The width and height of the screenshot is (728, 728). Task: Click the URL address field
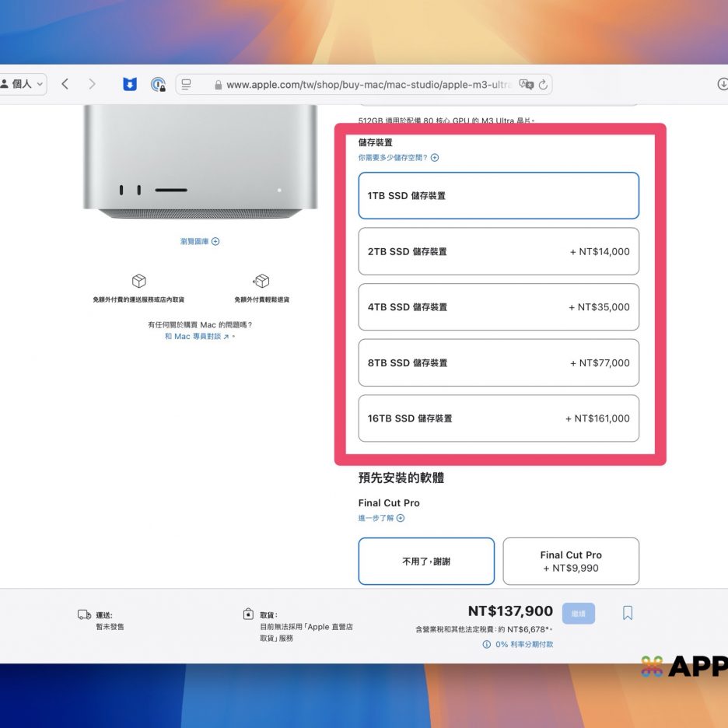(x=358, y=85)
